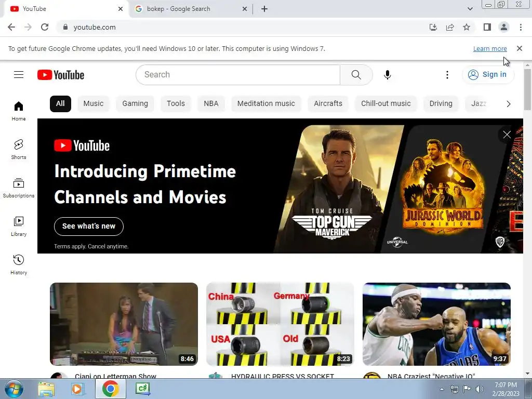Click the Learn more link in infobar
Image resolution: width=532 pixels, height=399 pixels.
(x=490, y=48)
